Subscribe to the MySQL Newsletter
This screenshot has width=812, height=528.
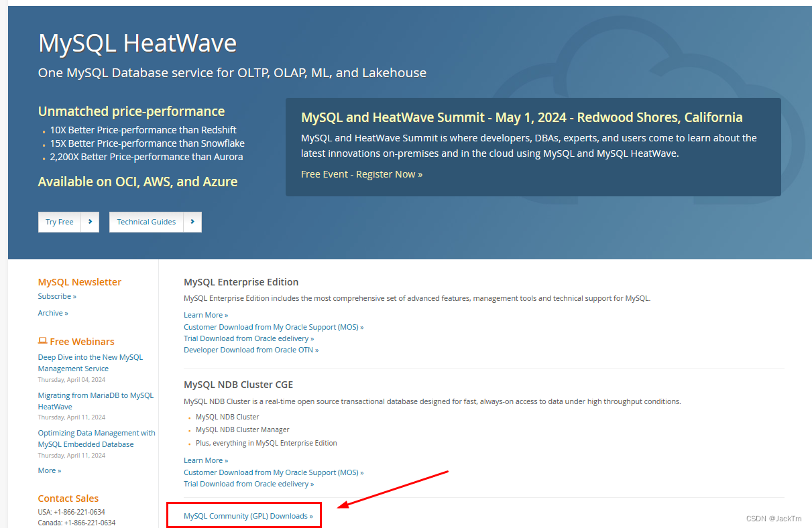(57, 296)
